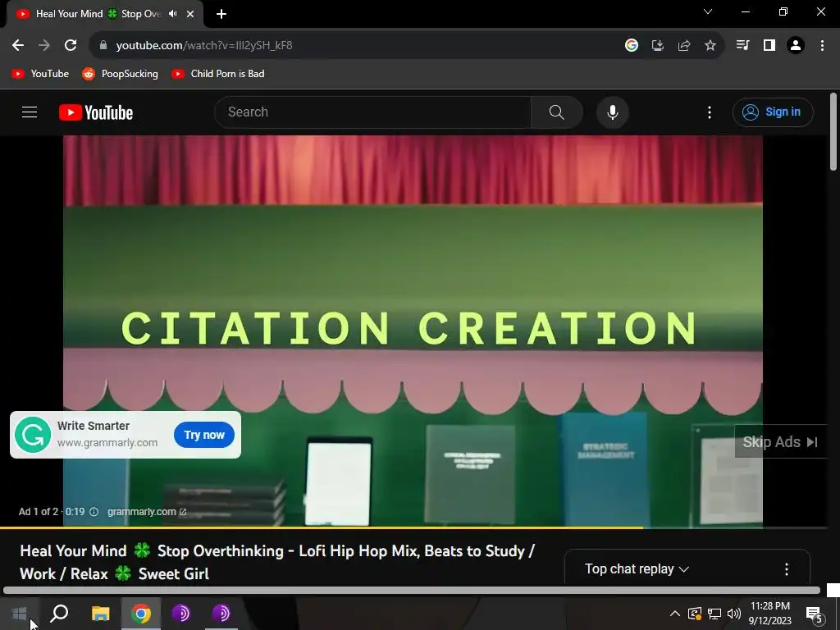Viewport: 840px width, 630px height.
Task: Open Chrome's three-dot menu
Action: tap(822, 46)
